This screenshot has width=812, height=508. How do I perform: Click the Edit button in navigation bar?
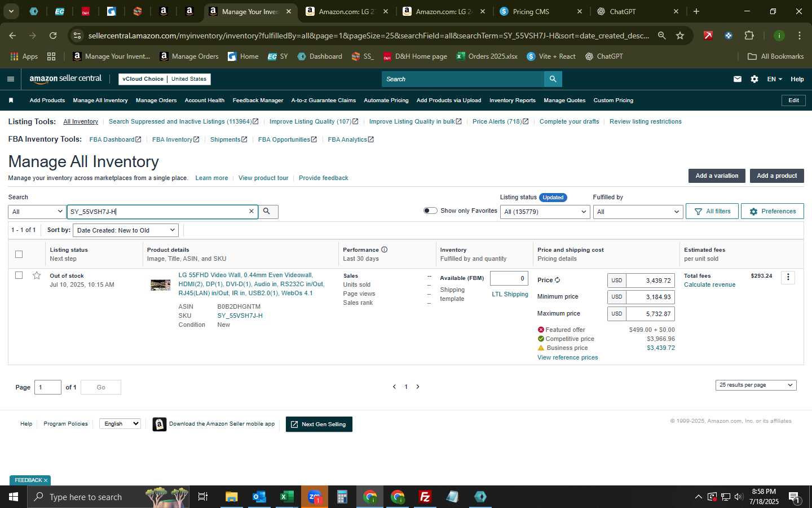(793, 100)
